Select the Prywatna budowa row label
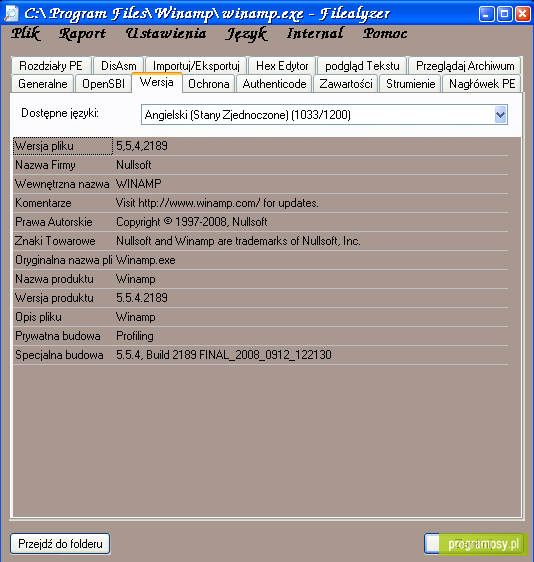This screenshot has width=534, height=562. click(x=58, y=336)
